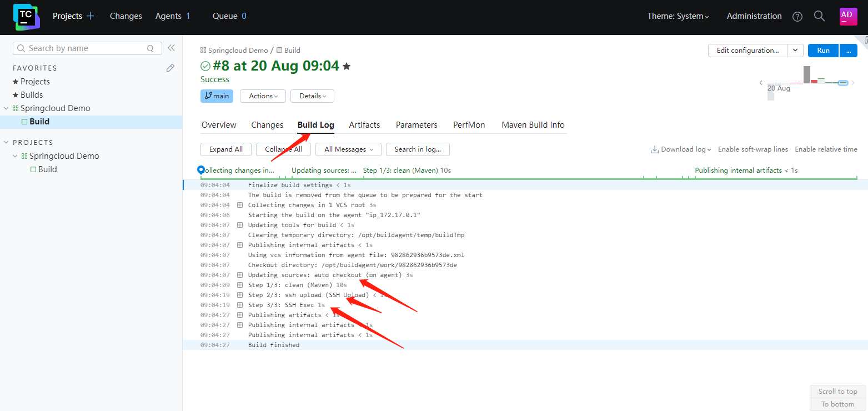Click the pencil icon next to Favorites
The width and height of the screenshot is (868, 411).
pyautogui.click(x=170, y=68)
